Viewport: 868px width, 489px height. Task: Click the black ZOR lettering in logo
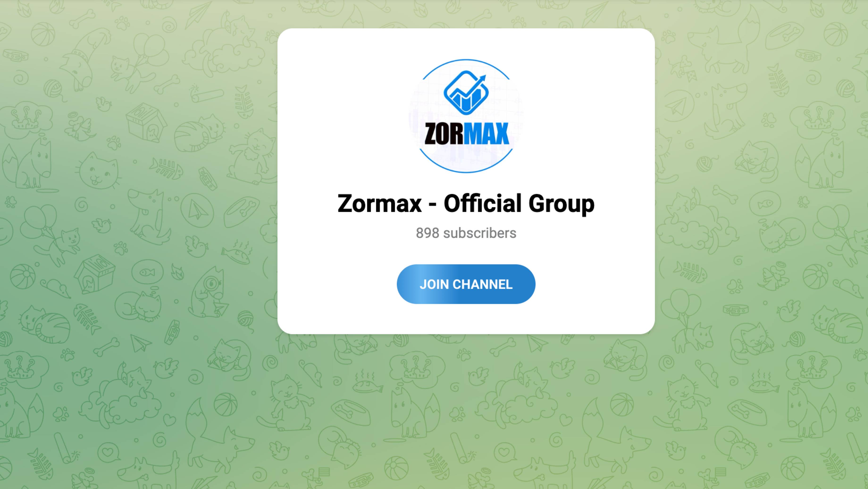click(x=444, y=134)
